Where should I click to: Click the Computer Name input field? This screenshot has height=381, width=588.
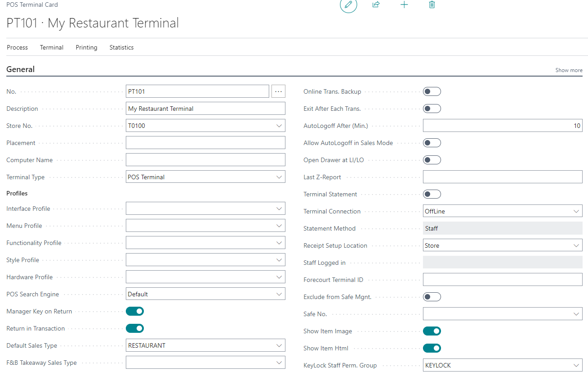(205, 160)
